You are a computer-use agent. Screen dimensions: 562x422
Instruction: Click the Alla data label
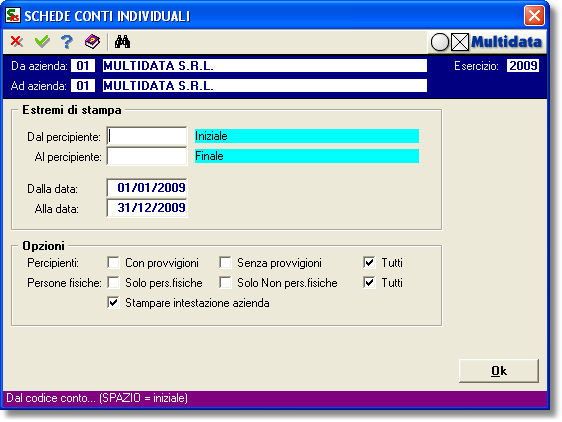tap(57, 209)
